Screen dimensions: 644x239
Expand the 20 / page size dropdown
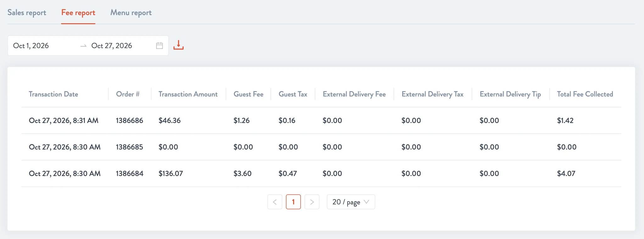tap(351, 202)
